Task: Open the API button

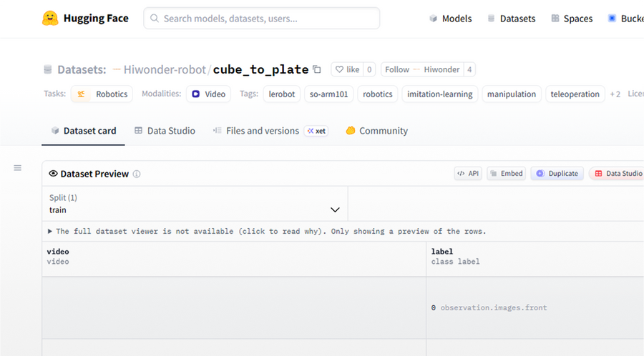Action: (468, 174)
